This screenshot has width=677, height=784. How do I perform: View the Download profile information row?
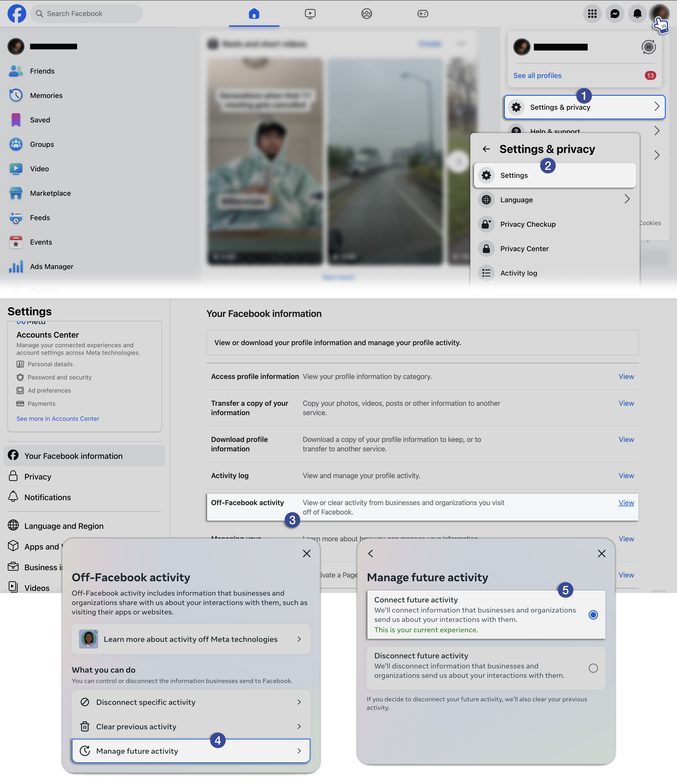(626, 440)
